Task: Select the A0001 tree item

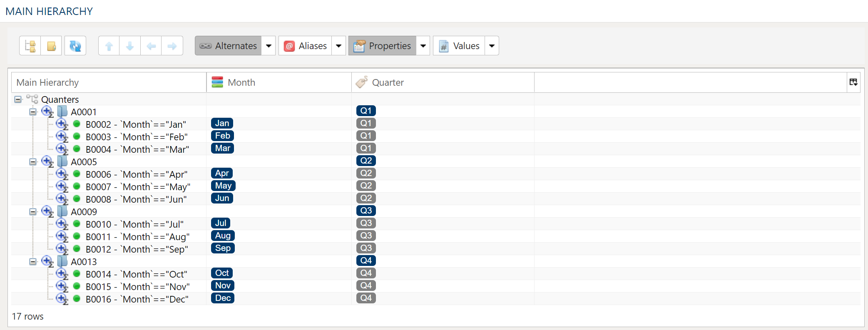Action: pos(84,112)
